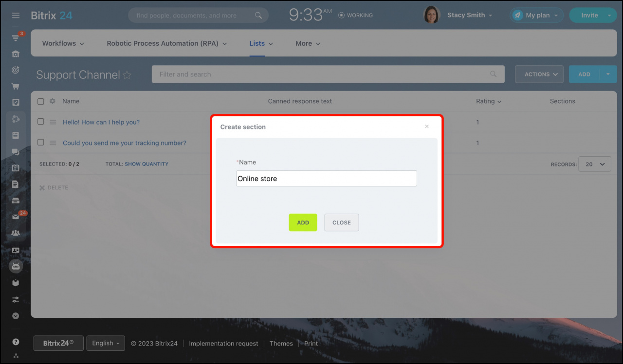Open the help question mark icon
Image resolution: width=623 pixels, height=364 pixels.
coord(16,342)
